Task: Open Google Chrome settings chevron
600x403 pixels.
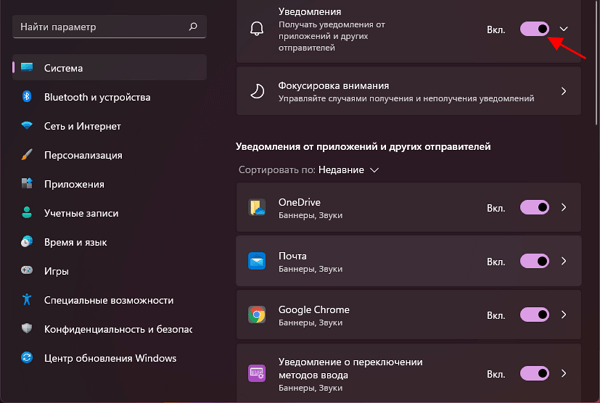Action: [564, 315]
